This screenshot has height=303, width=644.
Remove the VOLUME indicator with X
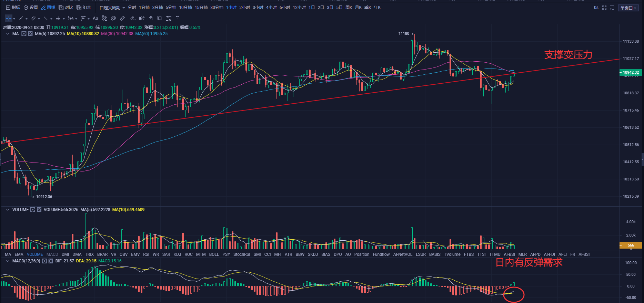[39, 210]
